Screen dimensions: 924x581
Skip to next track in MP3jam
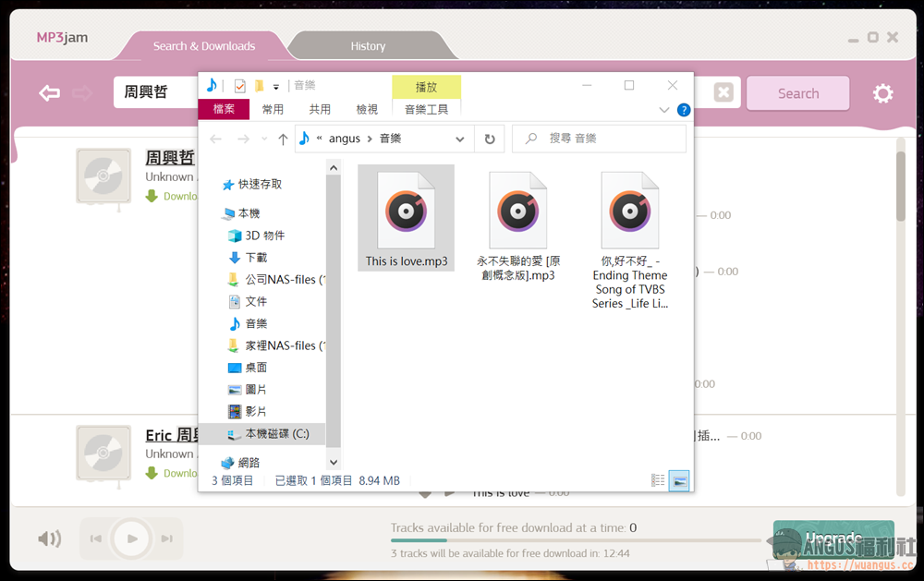tap(167, 539)
